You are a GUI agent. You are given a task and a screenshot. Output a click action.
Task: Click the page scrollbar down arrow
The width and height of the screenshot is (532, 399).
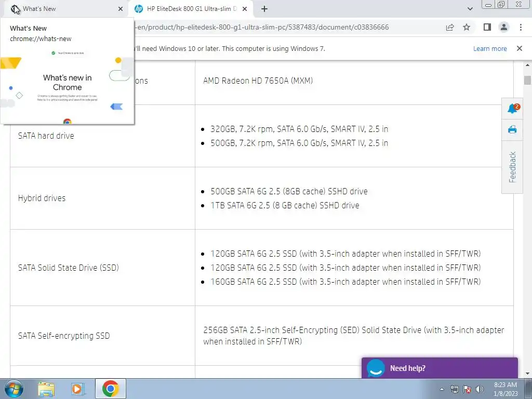coord(527,374)
